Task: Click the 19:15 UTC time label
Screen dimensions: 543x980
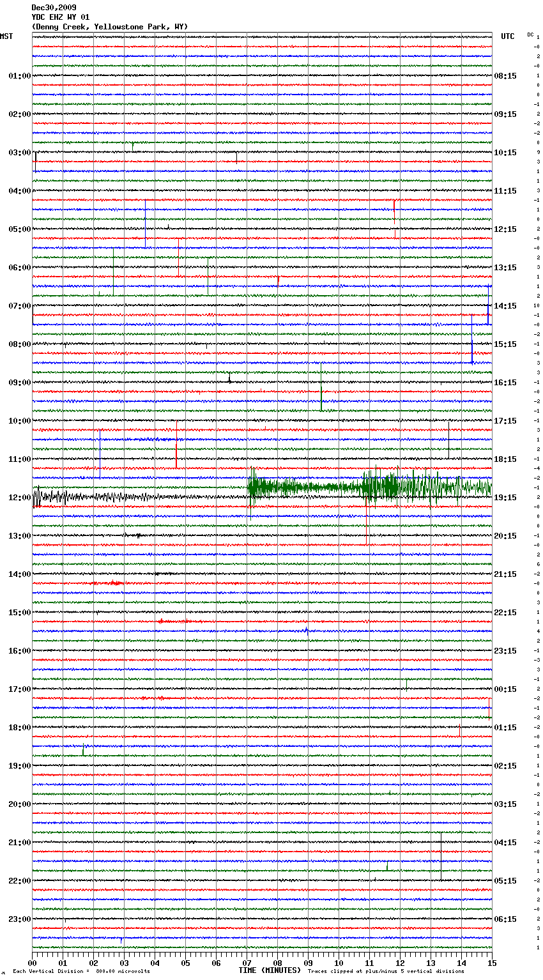Action: click(x=505, y=498)
